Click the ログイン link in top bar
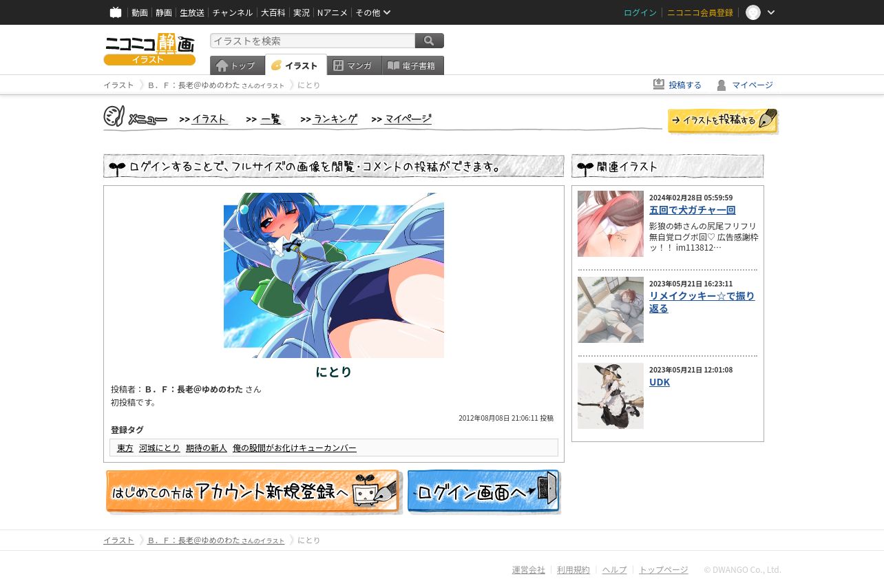Viewport: 884px width, 588px height. point(640,12)
